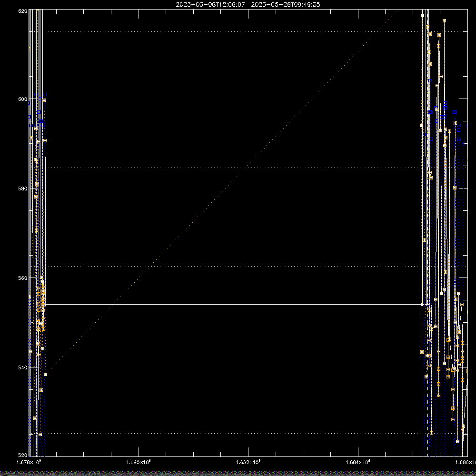The image size is (476, 476).
Task: Click the white square marker ending the horizontal line
Action: (422, 304)
